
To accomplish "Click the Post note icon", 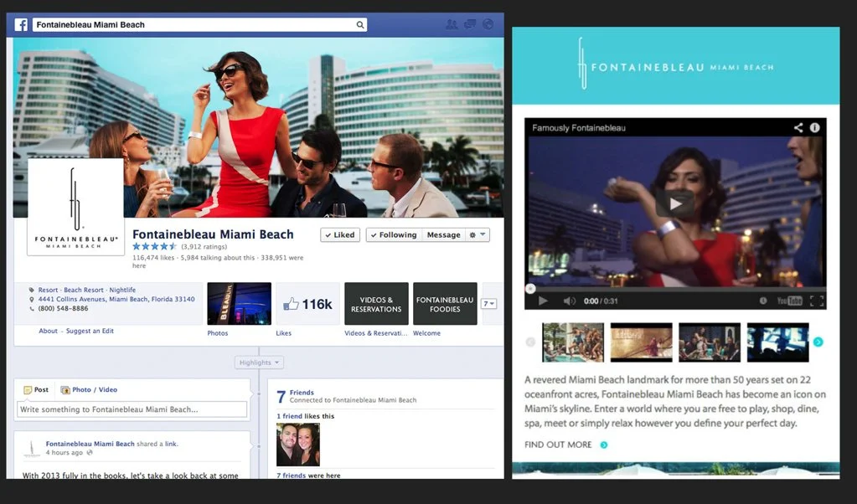I will (x=28, y=390).
